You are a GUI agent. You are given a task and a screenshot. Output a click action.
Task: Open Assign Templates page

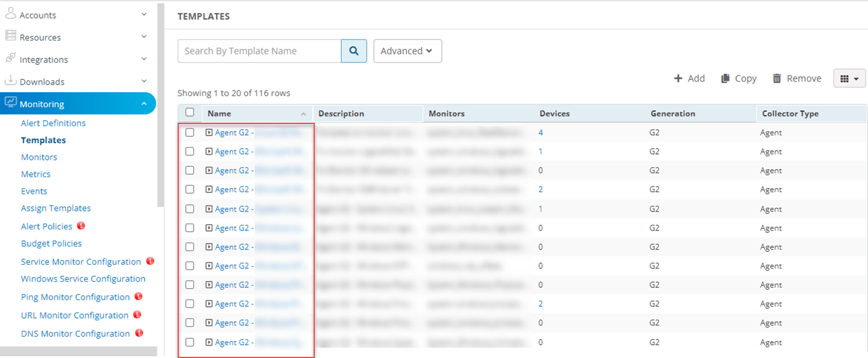pos(56,208)
